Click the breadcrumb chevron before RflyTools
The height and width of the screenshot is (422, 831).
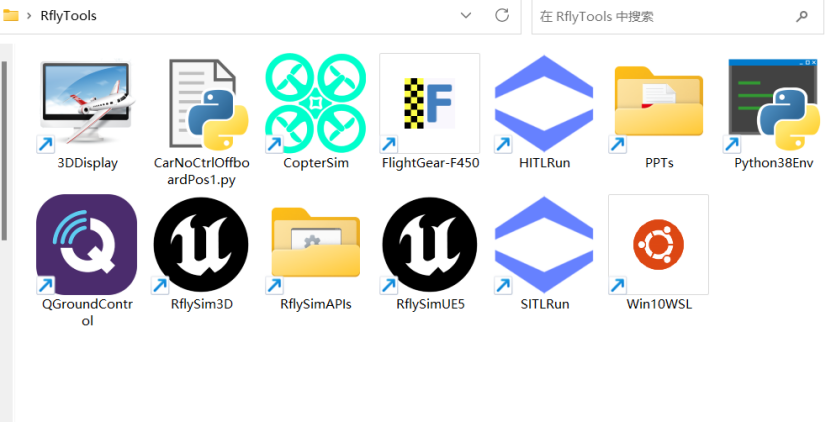[29, 16]
